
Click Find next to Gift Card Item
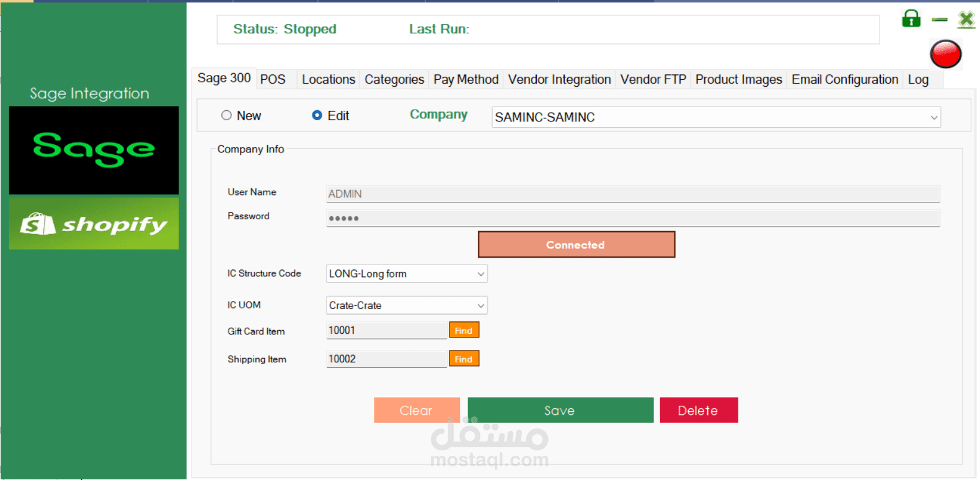click(x=464, y=330)
